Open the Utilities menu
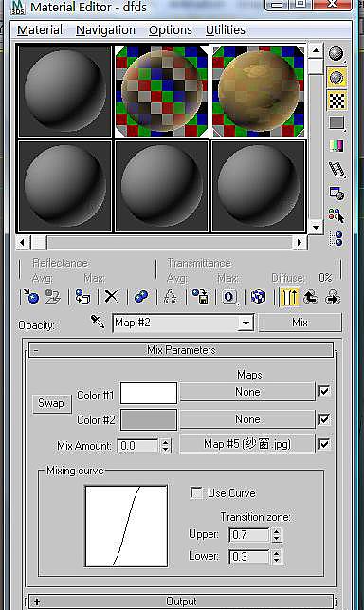Viewport: 364px width, 610px height. click(226, 30)
